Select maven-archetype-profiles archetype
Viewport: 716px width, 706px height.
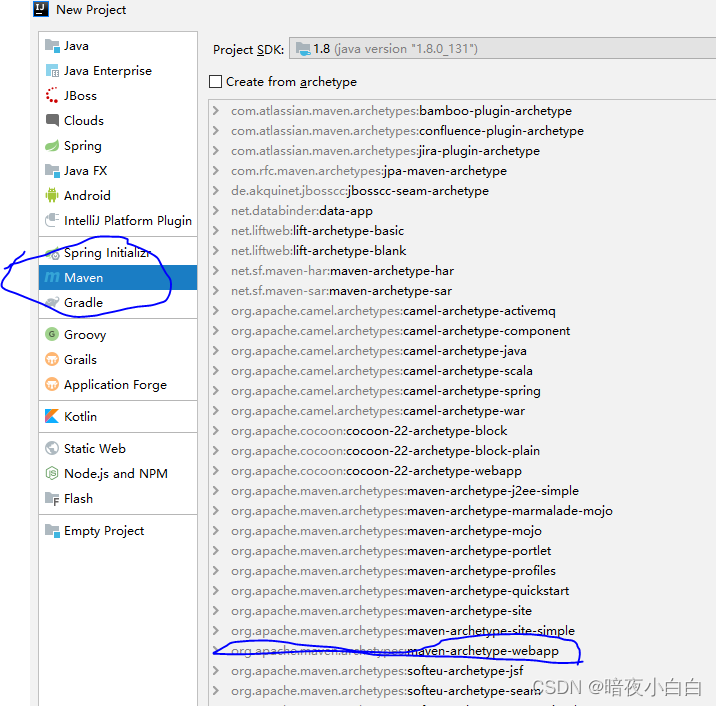(x=393, y=571)
